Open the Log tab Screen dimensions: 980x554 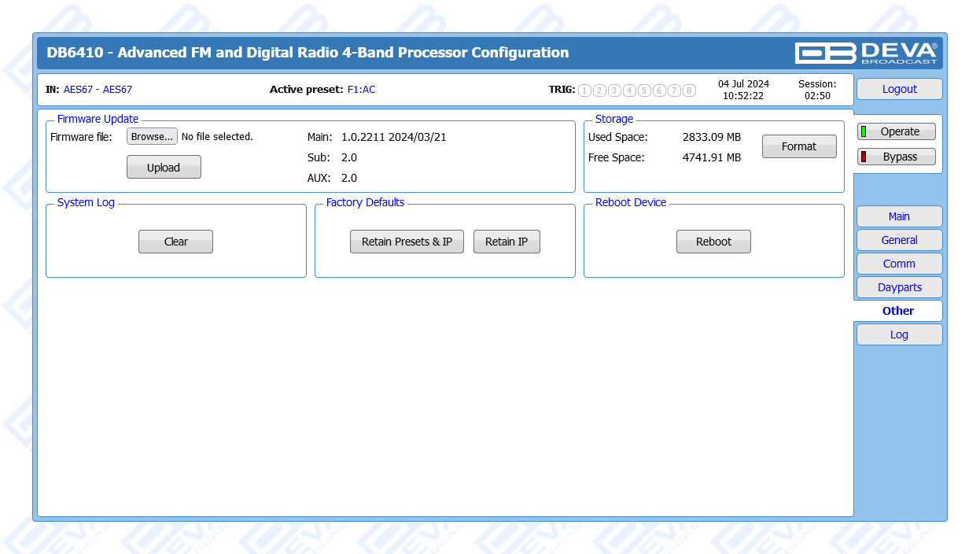(899, 334)
